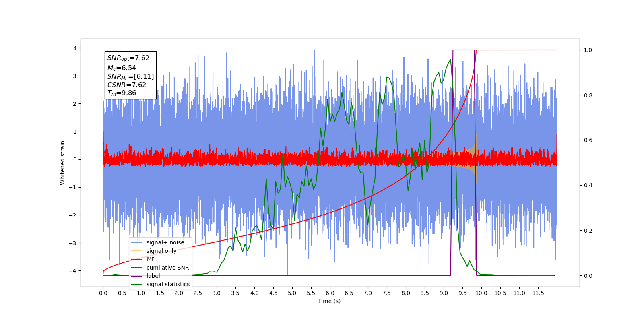The image size is (644, 322).
Task: Click the Tm=9.86 annotation text
Action: point(122,93)
